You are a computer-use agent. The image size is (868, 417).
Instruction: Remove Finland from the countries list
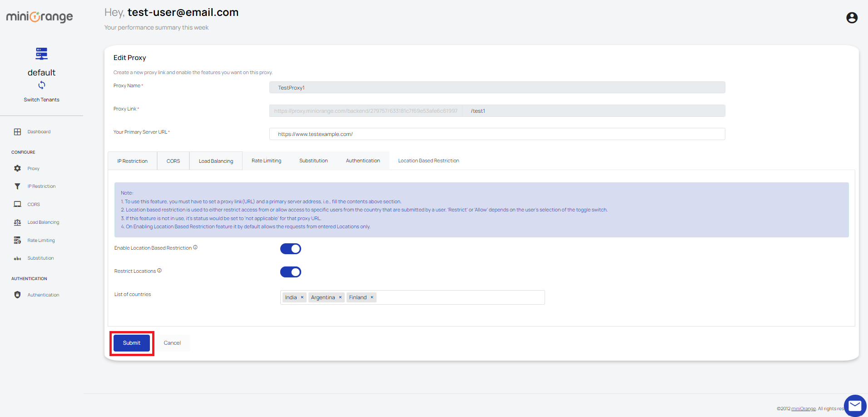372,297
